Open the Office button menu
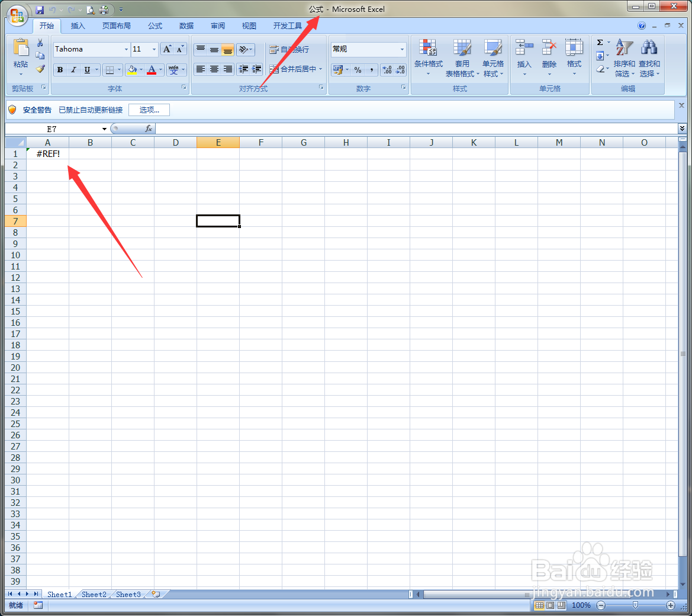Image resolution: width=692 pixels, height=616 pixels. [x=17, y=15]
